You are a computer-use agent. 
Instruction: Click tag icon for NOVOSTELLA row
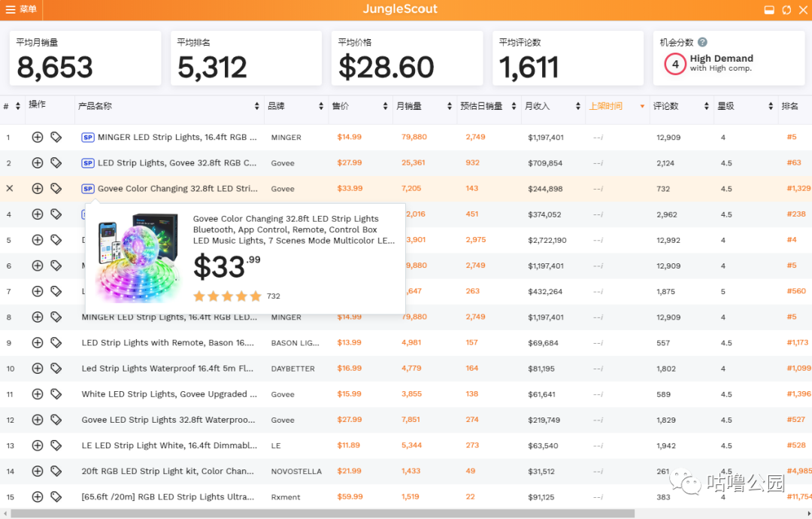point(56,471)
